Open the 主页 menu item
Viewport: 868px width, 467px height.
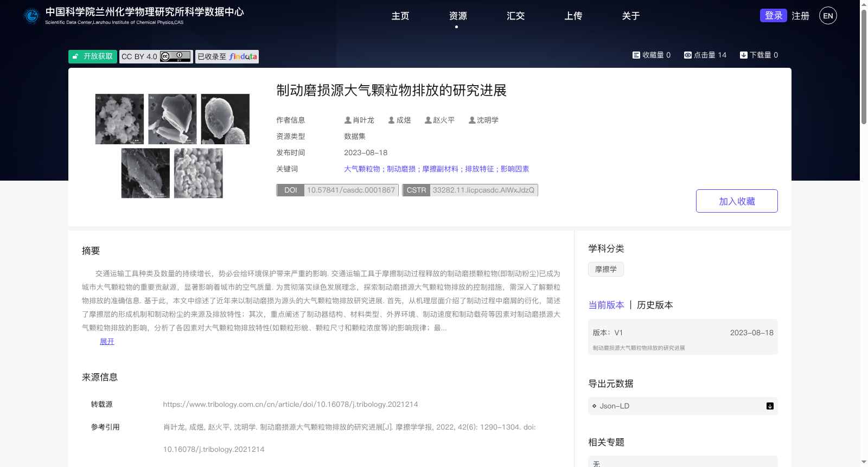click(400, 16)
